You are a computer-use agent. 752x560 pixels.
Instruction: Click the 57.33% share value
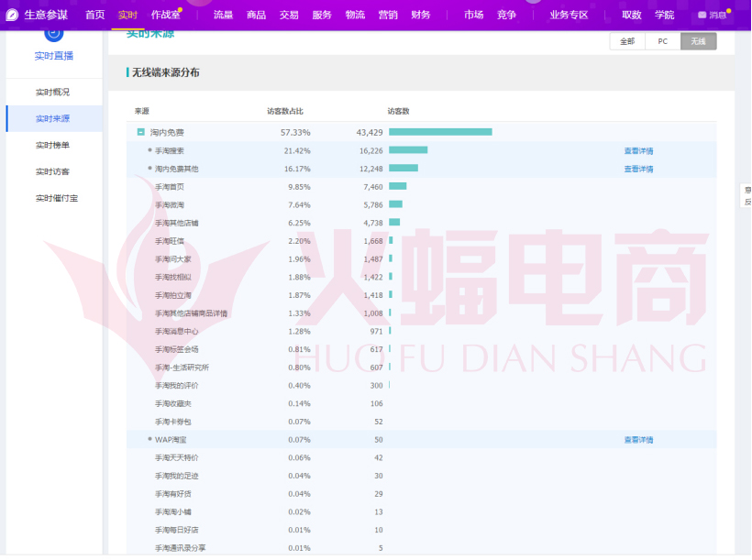coord(295,132)
